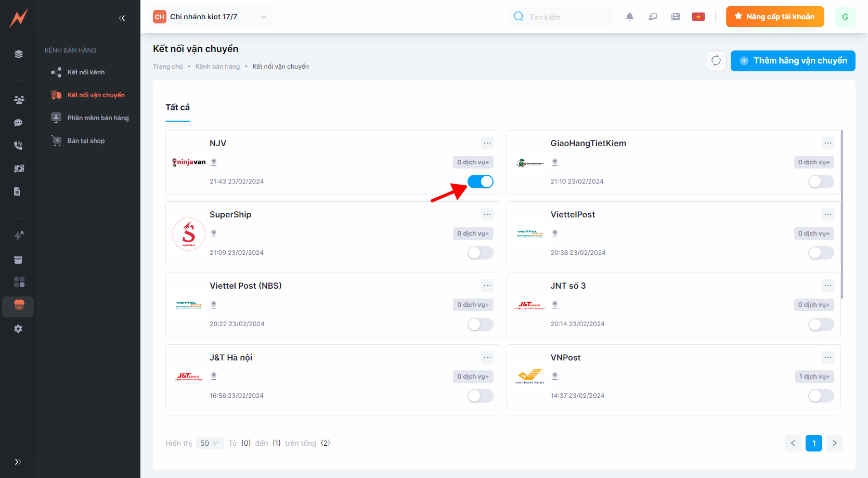
Task: Open the settings gear in left sidebar
Action: (18, 329)
